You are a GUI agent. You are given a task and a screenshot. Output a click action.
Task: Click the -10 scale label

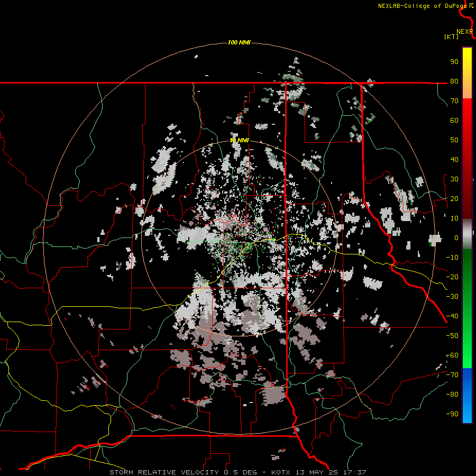pyautogui.click(x=452, y=258)
